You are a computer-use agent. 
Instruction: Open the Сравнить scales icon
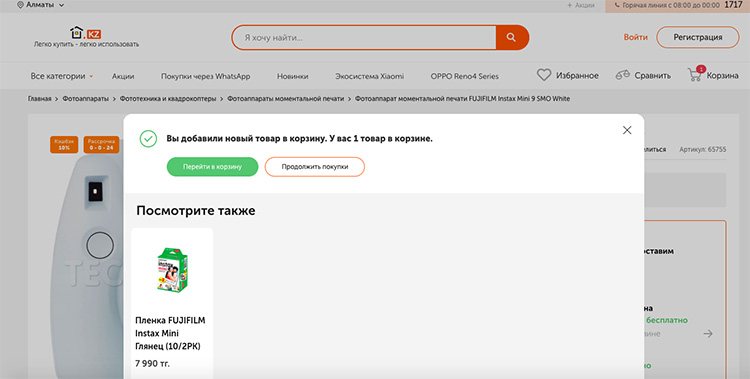622,75
